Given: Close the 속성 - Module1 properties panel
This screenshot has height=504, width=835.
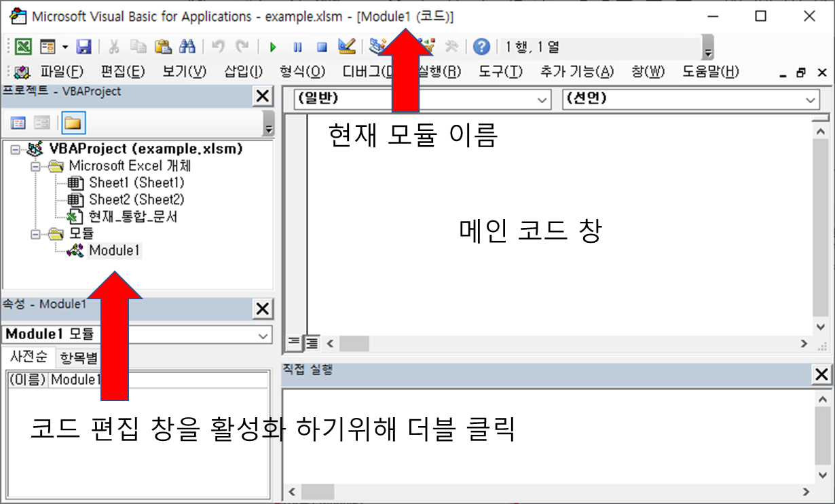Looking at the screenshot, I should 263,309.
